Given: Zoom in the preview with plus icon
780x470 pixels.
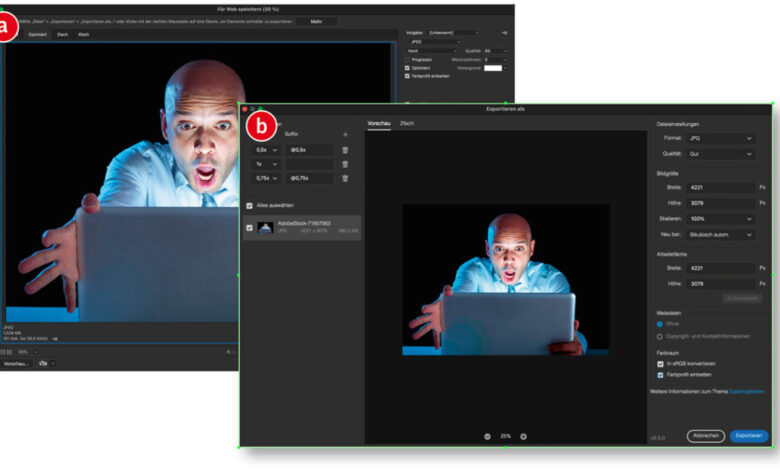Looking at the screenshot, I should click(523, 436).
